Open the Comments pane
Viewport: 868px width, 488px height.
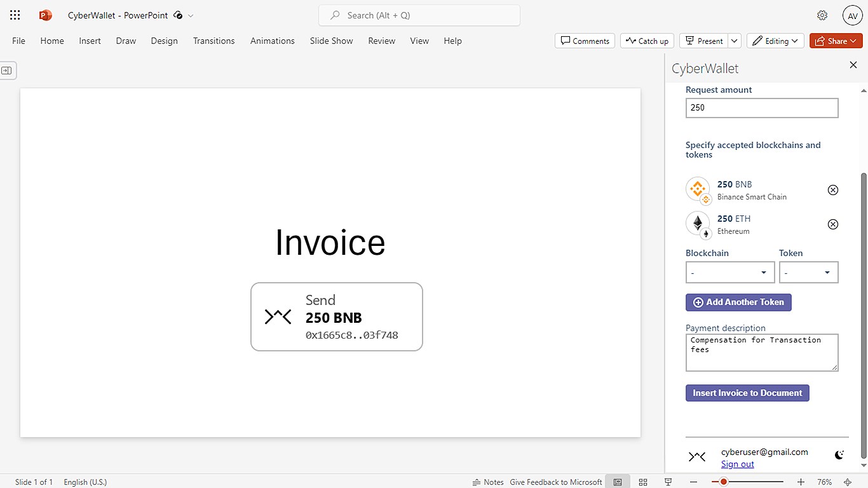click(585, 41)
